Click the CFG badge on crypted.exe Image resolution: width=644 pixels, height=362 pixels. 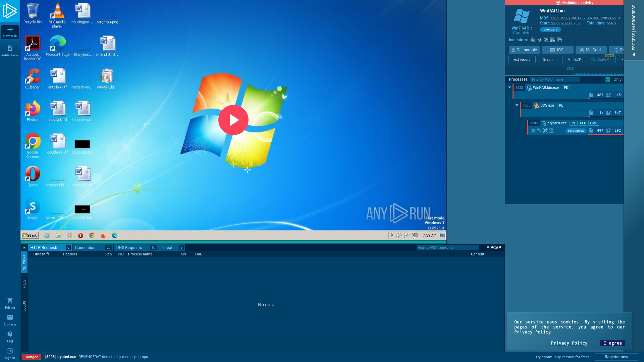point(583,123)
